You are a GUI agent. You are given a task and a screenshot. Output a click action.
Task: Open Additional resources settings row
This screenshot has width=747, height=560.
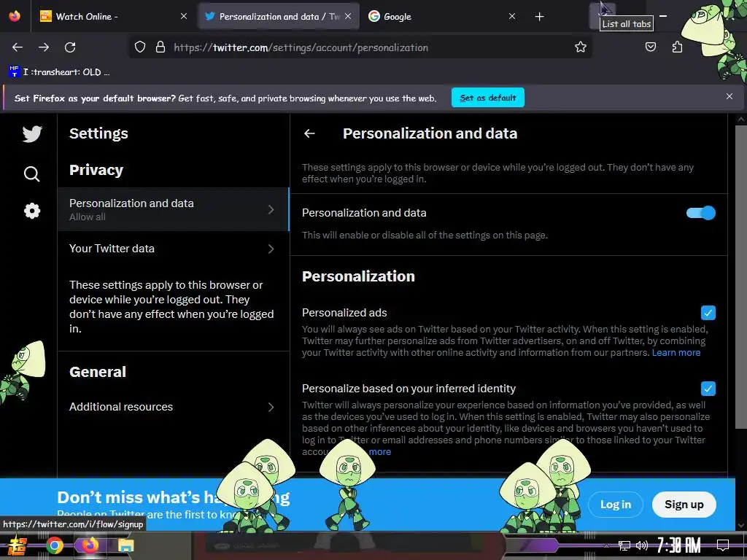click(174, 407)
